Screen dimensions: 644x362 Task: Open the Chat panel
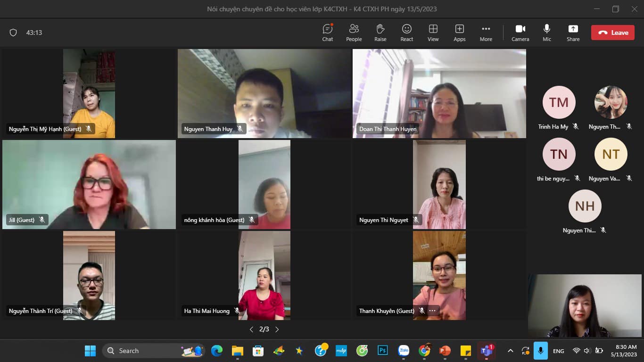[328, 33]
